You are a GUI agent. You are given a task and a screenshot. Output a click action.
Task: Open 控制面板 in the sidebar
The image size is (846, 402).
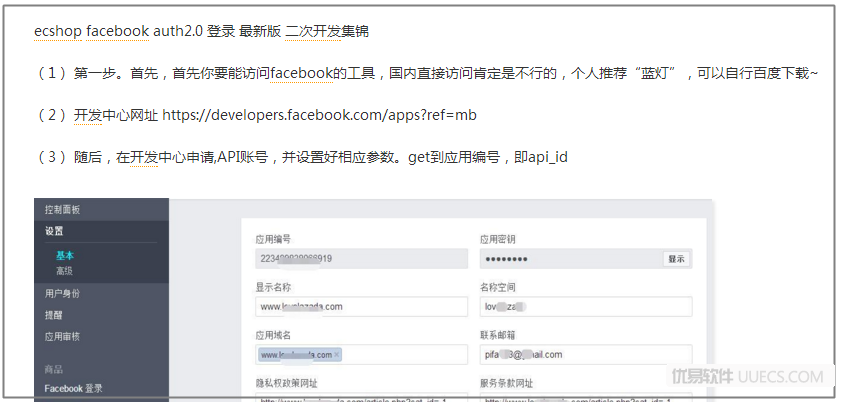[x=63, y=210]
